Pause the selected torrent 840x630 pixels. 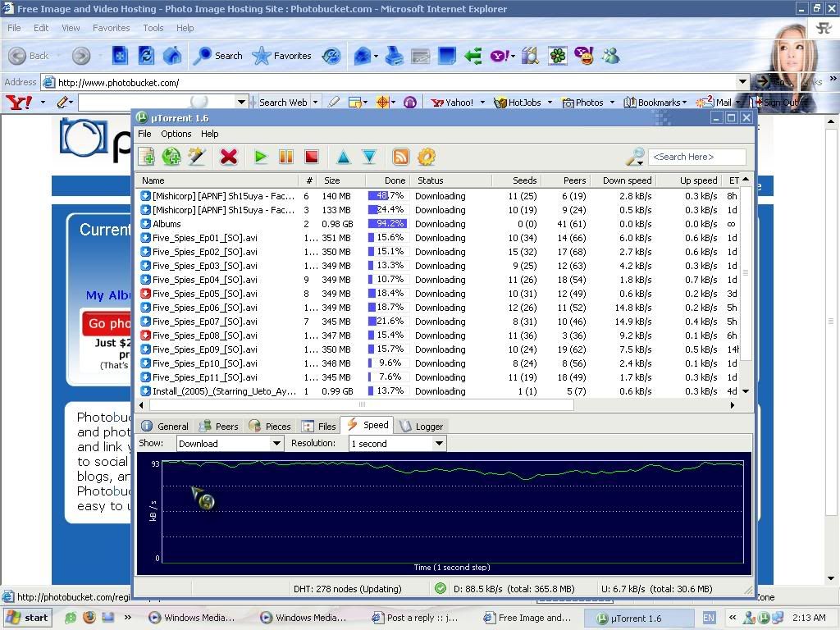(x=286, y=157)
